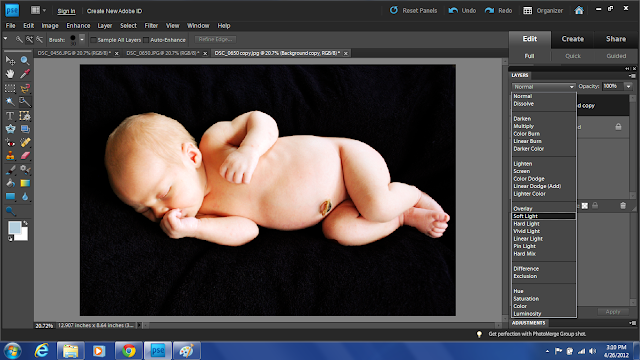Click the New selection brush icon
This screenshot has width=640, height=360.
pos(19,40)
